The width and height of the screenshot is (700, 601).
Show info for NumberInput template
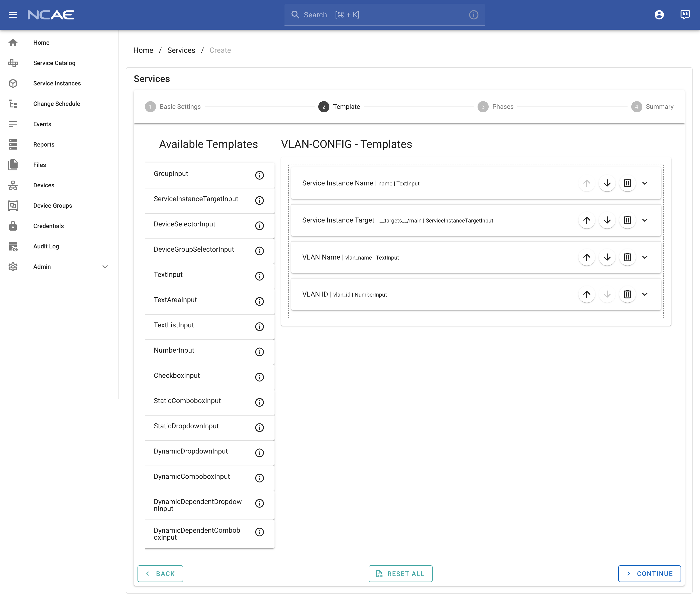pos(259,352)
